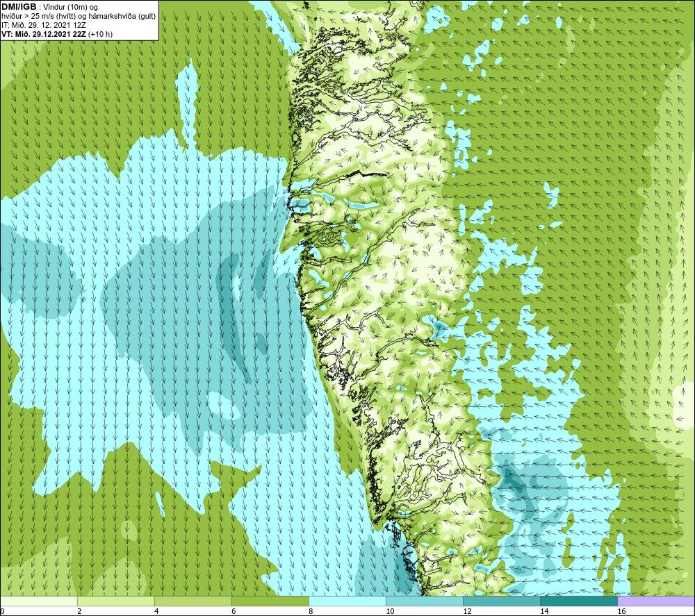Click the 'VT: Mið. 29.12.2021 22Z' line

(x=44, y=34)
